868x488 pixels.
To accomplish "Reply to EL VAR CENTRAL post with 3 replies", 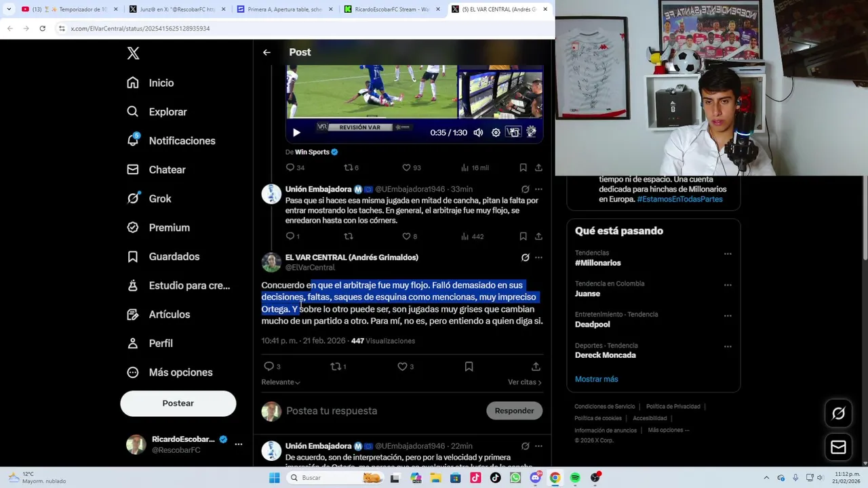I will tap(272, 366).
